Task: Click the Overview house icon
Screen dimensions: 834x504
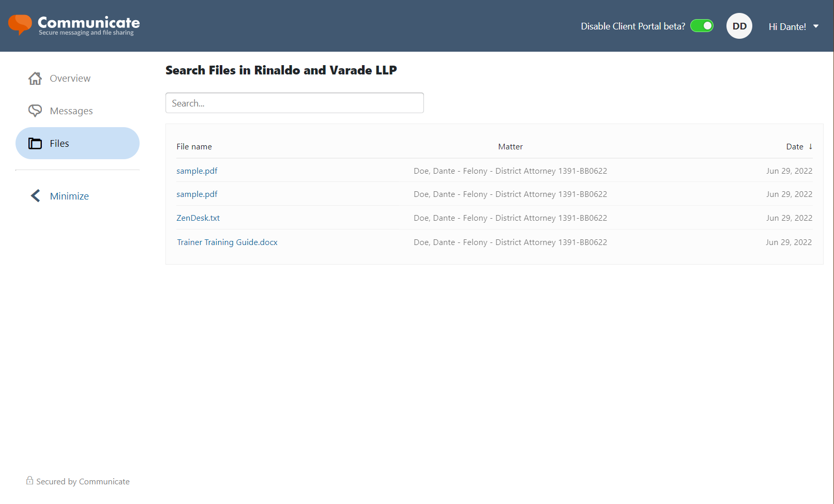Action: tap(35, 78)
